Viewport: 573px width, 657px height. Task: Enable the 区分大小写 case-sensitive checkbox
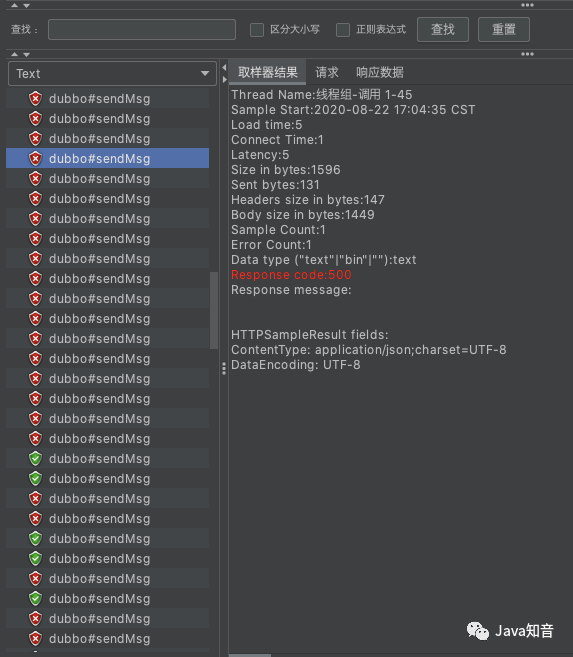point(257,30)
